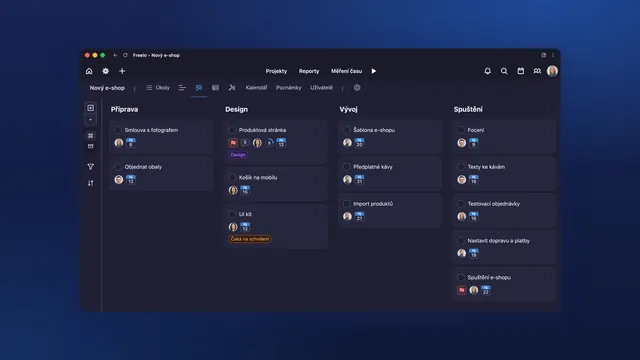Open the Kalendář tab
640x360 pixels.
pos(256,88)
